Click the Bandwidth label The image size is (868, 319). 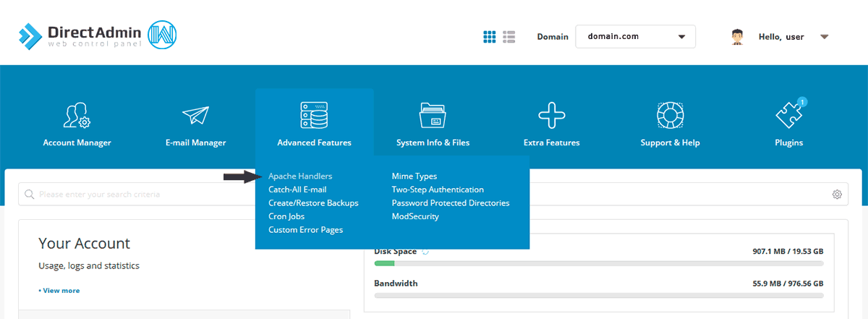[x=396, y=284]
